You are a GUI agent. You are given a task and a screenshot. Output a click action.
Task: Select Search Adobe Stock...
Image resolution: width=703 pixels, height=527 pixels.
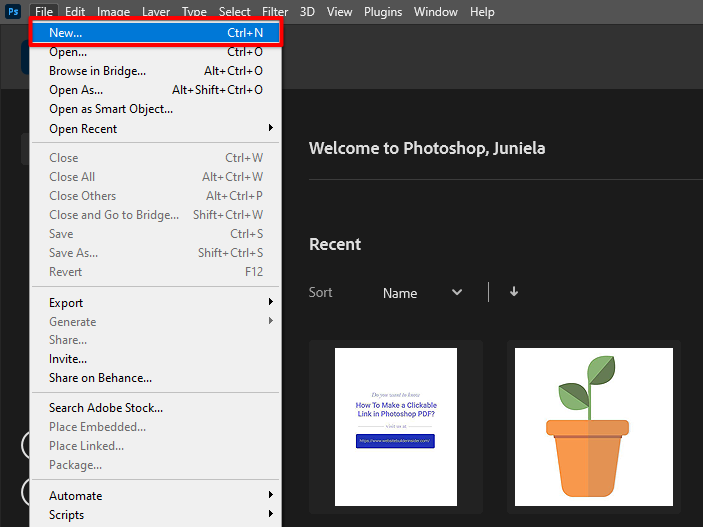[x=106, y=408]
